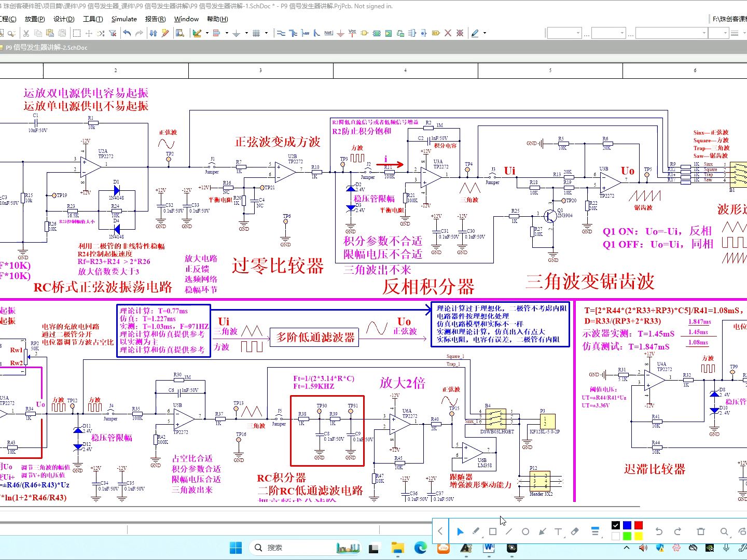Image resolution: width=747 pixels, height=560 pixels.
Task: Click the cross-probe pencil icon
Action: pyautogui.click(x=165, y=33)
